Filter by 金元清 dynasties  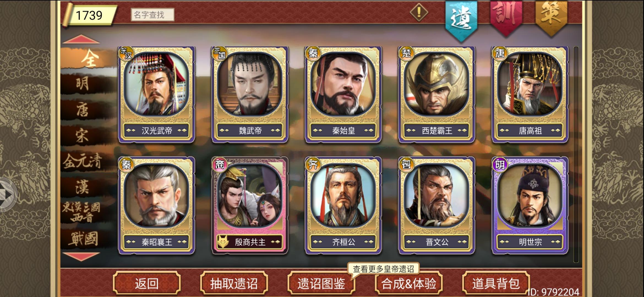pos(83,161)
